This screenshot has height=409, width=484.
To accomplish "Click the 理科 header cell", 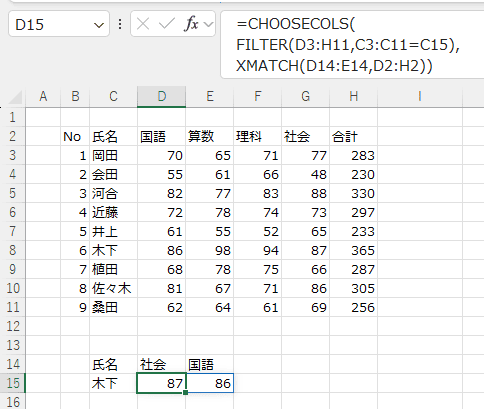I will pos(258,136).
